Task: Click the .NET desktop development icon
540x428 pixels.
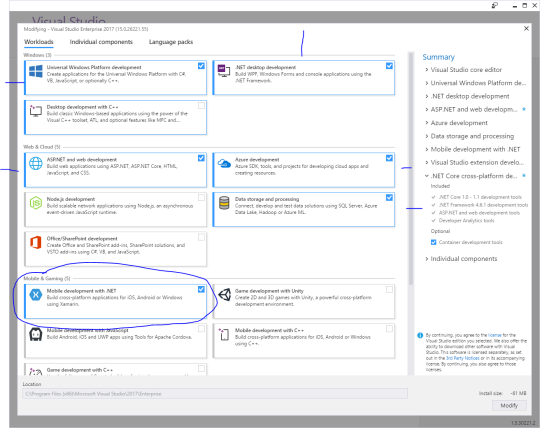Action: pyautogui.click(x=224, y=71)
